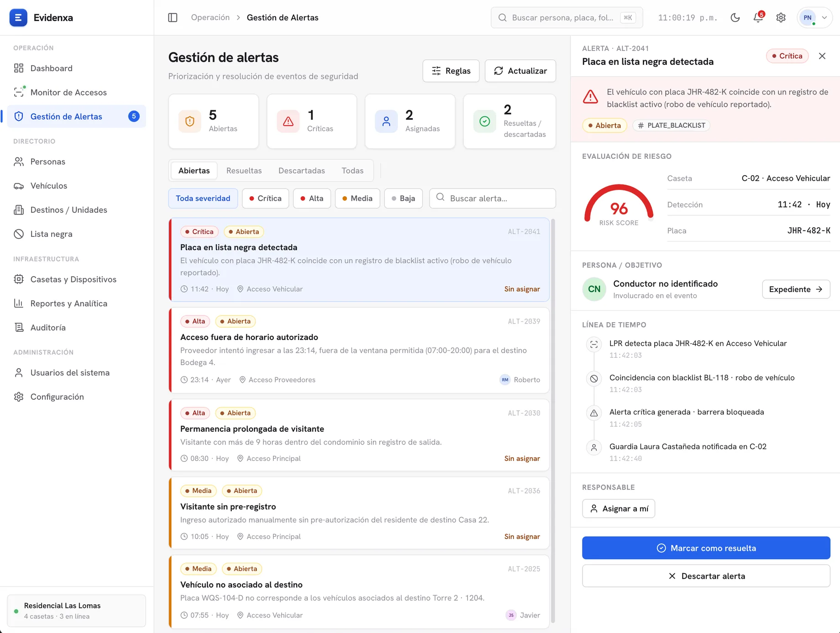Toggle Baja severity filter

click(x=404, y=199)
